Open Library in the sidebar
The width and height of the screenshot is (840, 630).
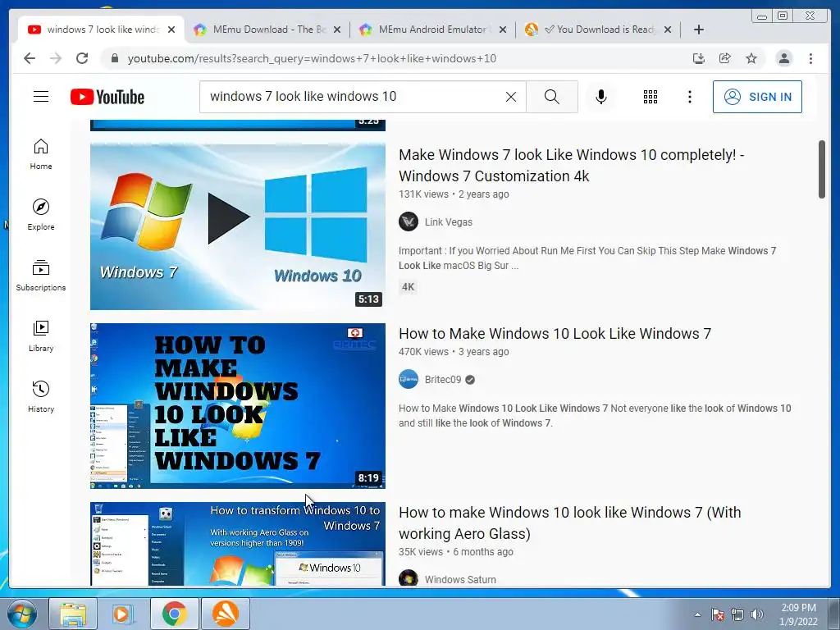pyautogui.click(x=41, y=336)
